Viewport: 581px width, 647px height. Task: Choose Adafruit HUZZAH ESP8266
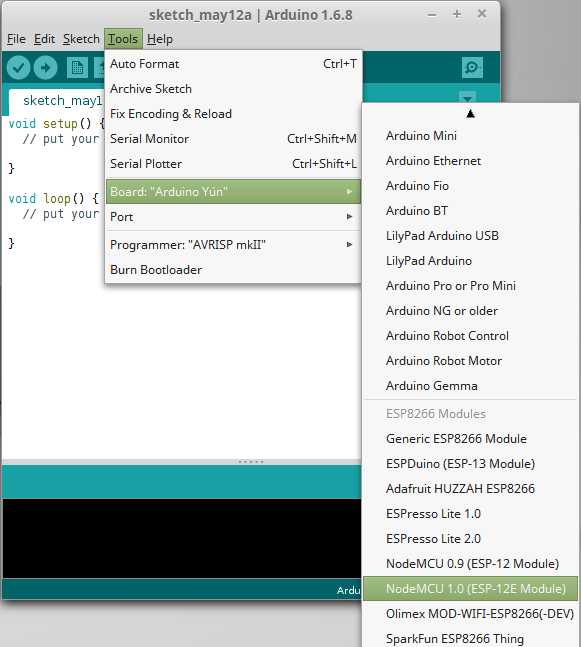tap(470, 489)
